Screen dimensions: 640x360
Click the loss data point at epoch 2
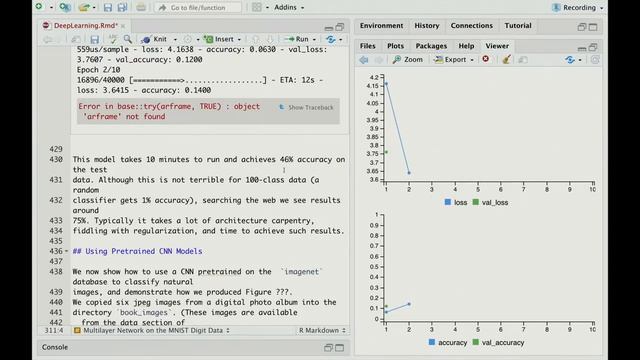tap(409, 173)
